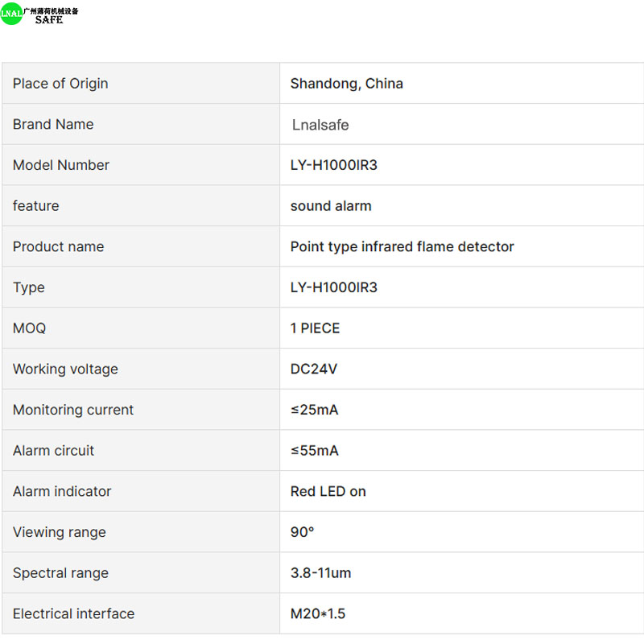Image resolution: width=644 pixels, height=644 pixels.
Task: Click the 90° viewing range value
Action: (302, 532)
